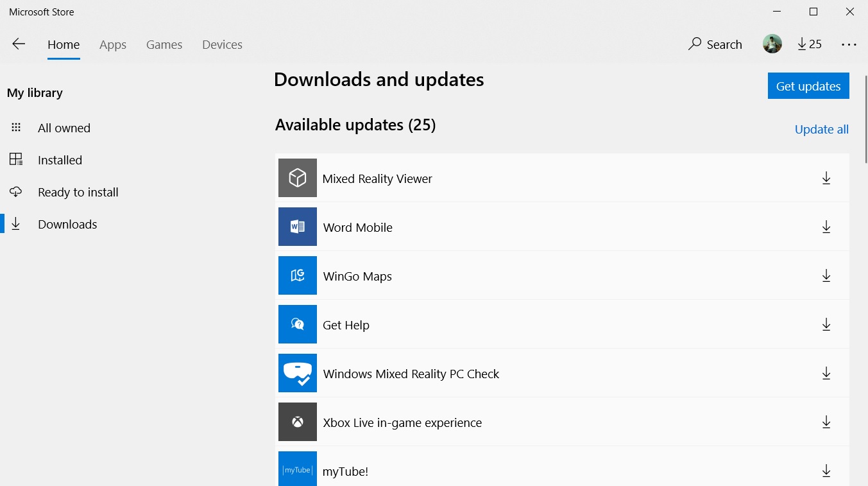Click the WinGo Maps app icon
Viewport: 868px width, 486px height.
coord(298,275)
